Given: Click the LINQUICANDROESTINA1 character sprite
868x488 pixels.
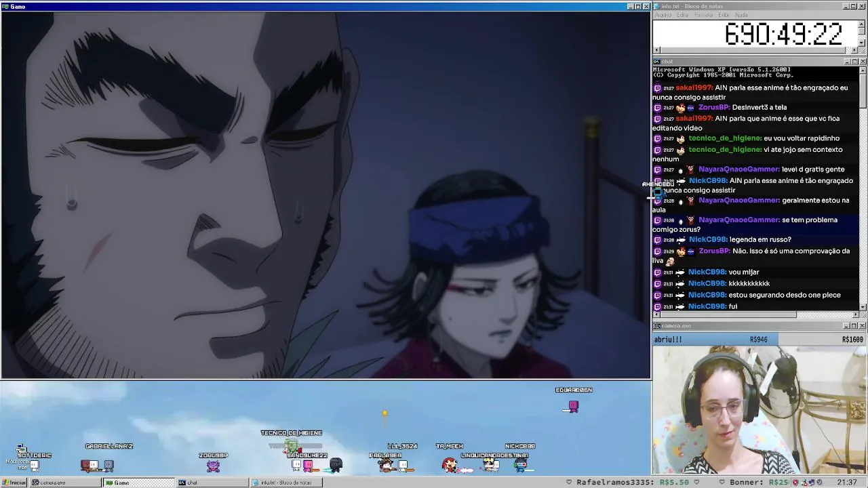Looking at the screenshot, I should coord(490,465).
